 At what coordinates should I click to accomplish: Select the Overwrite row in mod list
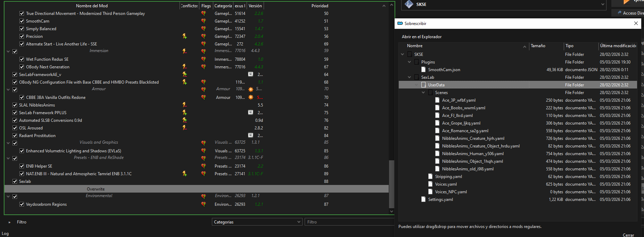[x=197, y=189]
